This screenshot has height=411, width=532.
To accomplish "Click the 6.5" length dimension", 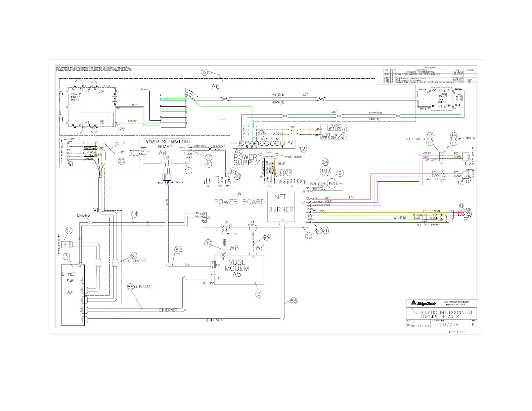I will [x=222, y=120].
